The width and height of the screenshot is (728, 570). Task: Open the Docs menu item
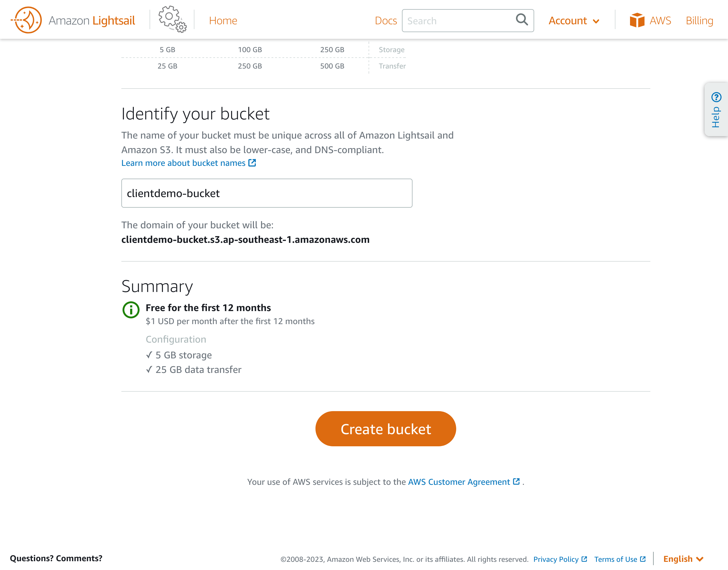tap(386, 21)
